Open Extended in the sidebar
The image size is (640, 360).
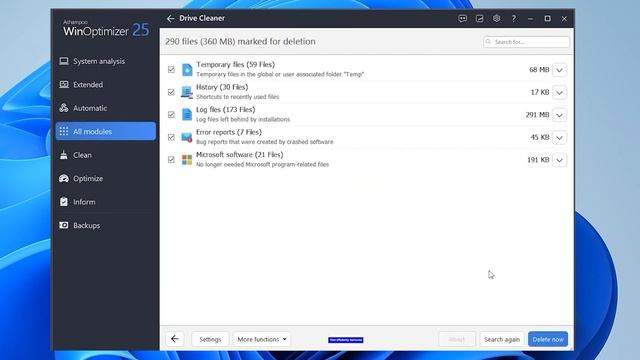point(106,84)
